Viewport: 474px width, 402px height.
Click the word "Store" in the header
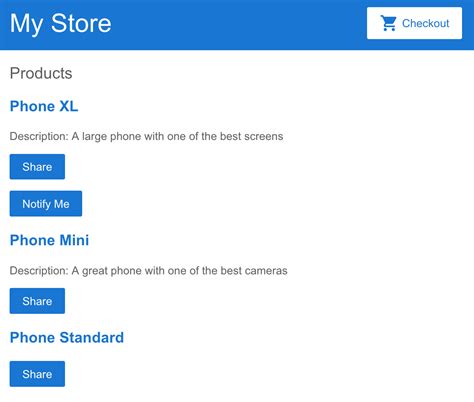pyautogui.click(x=81, y=23)
